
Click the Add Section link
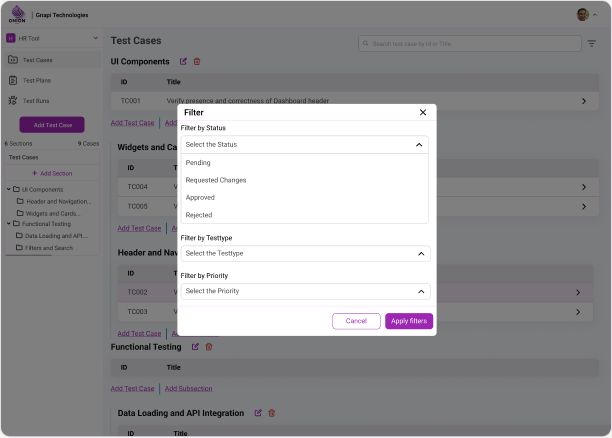52,173
